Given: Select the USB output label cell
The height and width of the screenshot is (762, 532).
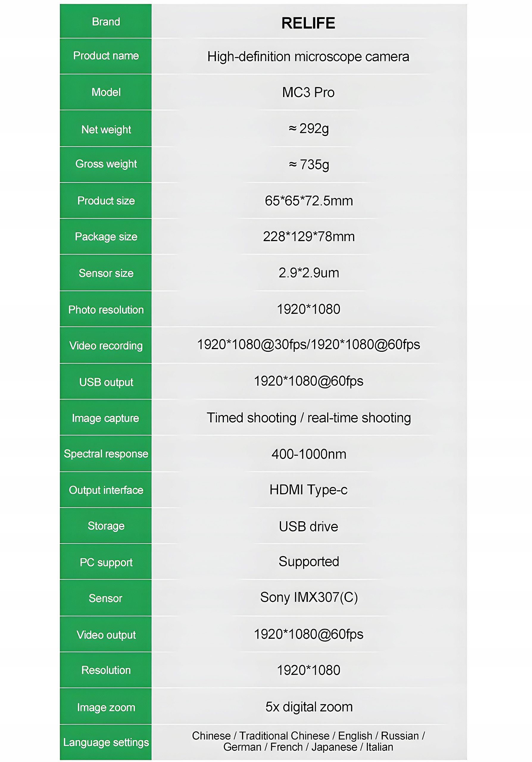Looking at the screenshot, I should (x=106, y=382).
